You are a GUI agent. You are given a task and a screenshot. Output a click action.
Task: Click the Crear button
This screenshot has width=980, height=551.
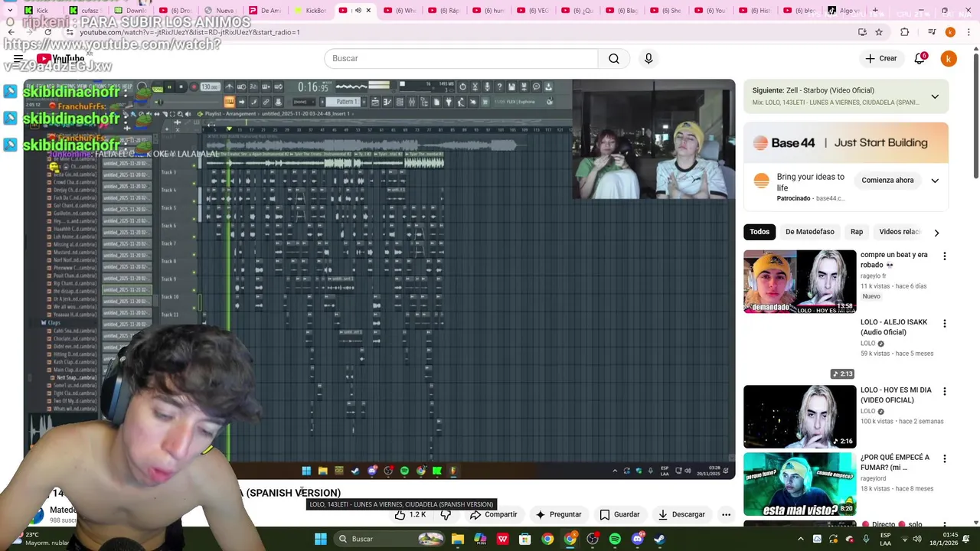pyautogui.click(x=880, y=58)
